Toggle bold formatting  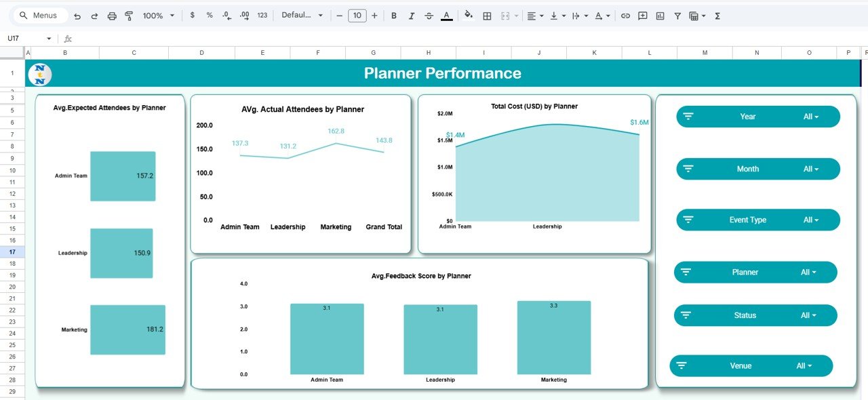(394, 15)
